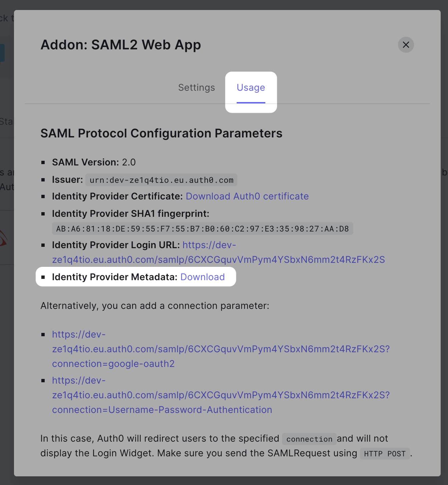Image resolution: width=448 pixels, height=485 pixels.
Task: Open the Username-Password-Authentication connection URL
Action: [x=221, y=395]
